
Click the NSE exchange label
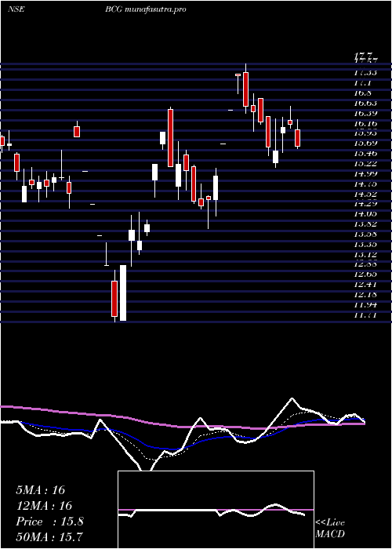point(16,9)
